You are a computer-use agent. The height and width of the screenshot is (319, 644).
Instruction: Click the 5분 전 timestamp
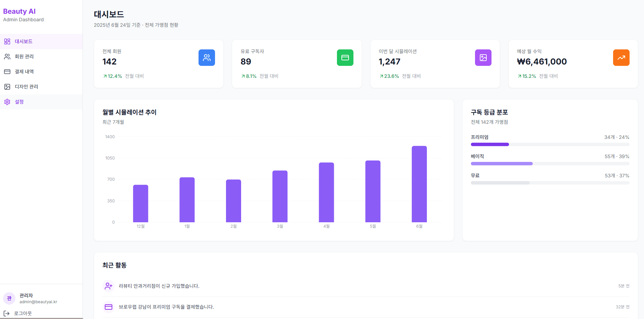pyautogui.click(x=624, y=286)
